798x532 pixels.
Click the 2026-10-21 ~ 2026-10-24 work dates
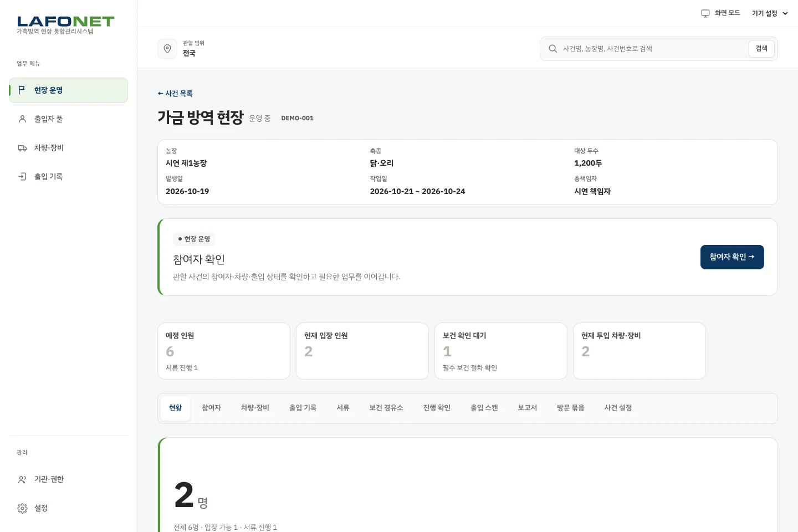point(417,191)
